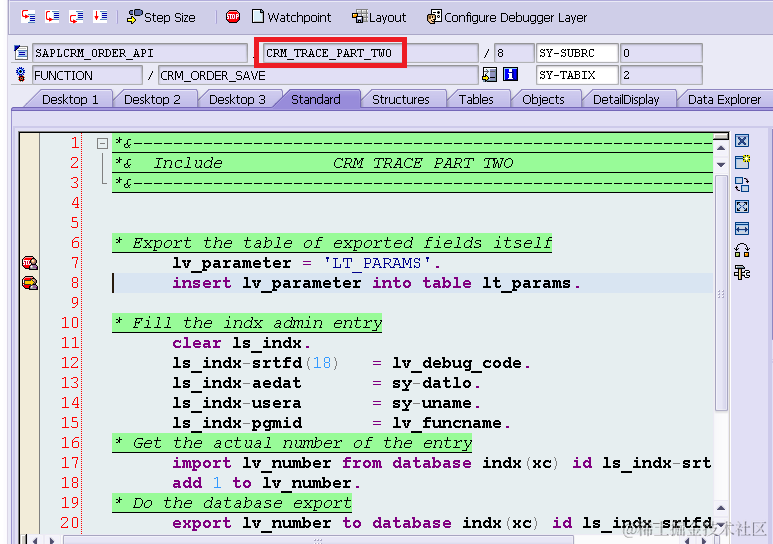Toggle the breakpoint at line 8
The width and height of the screenshot is (773, 544).
(30, 283)
